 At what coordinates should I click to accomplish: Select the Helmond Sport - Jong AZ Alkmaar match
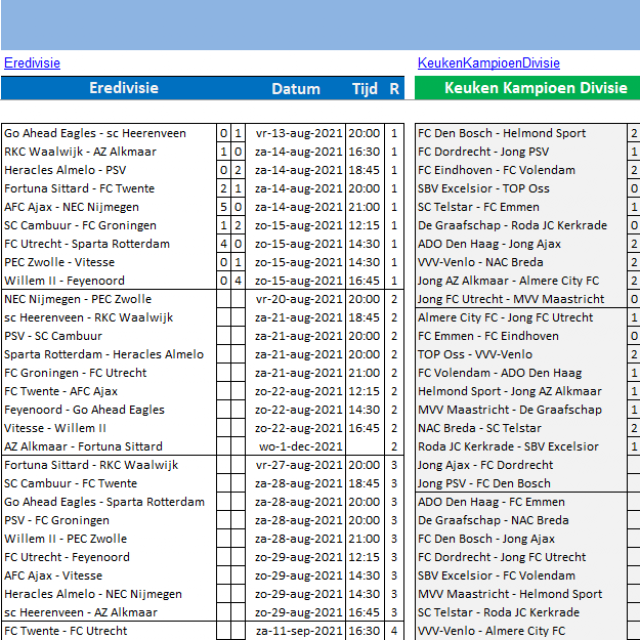click(x=509, y=391)
